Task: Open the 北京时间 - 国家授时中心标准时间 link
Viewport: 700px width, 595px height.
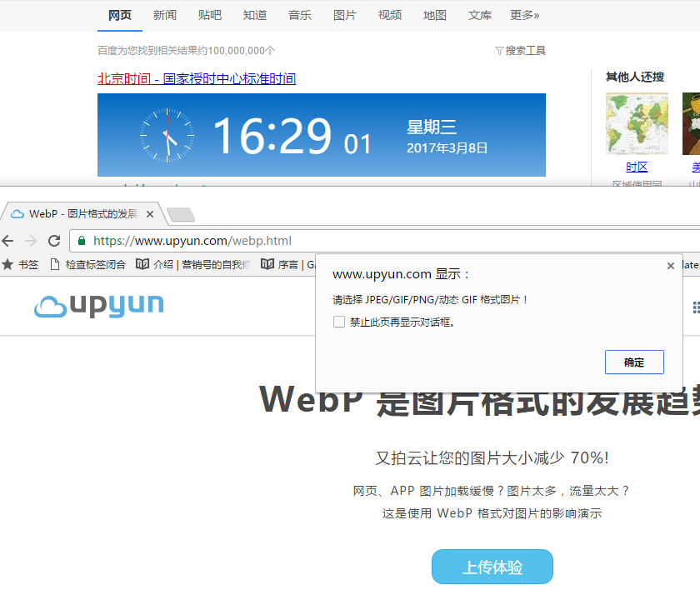Action: tap(197, 79)
